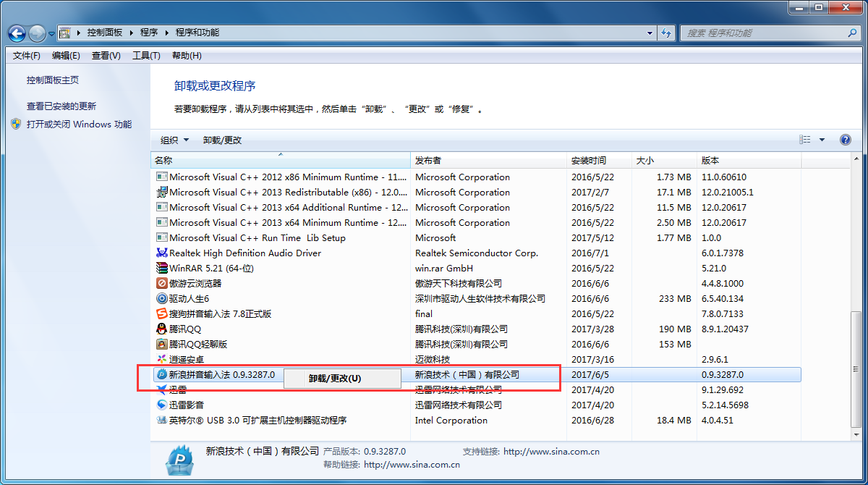Click 卸载/更改 in the toolbar
868x485 pixels.
click(x=222, y=140)
